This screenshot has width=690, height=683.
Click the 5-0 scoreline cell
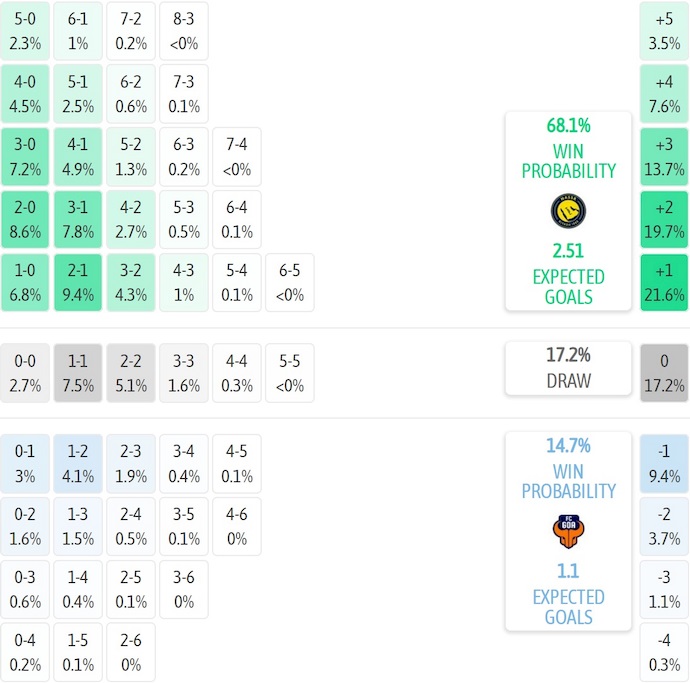pos(25,31)
